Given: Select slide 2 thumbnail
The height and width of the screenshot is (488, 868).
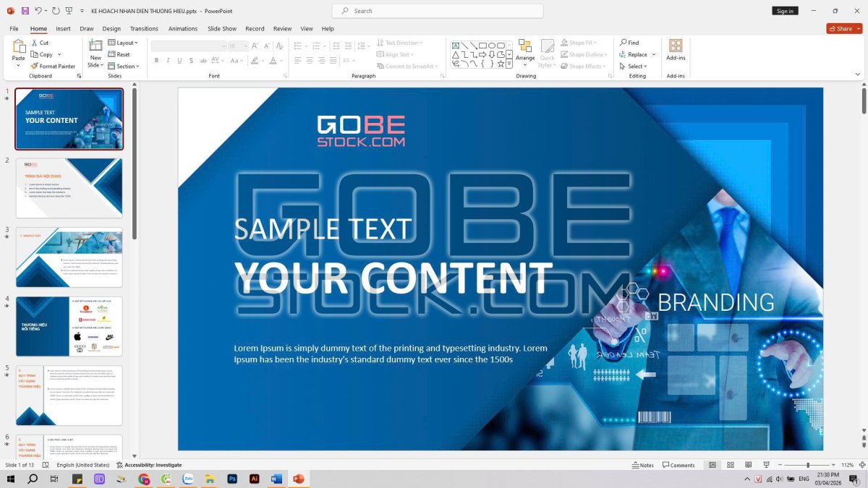Looking at the screenshot, I should click(x=69, y=188).
